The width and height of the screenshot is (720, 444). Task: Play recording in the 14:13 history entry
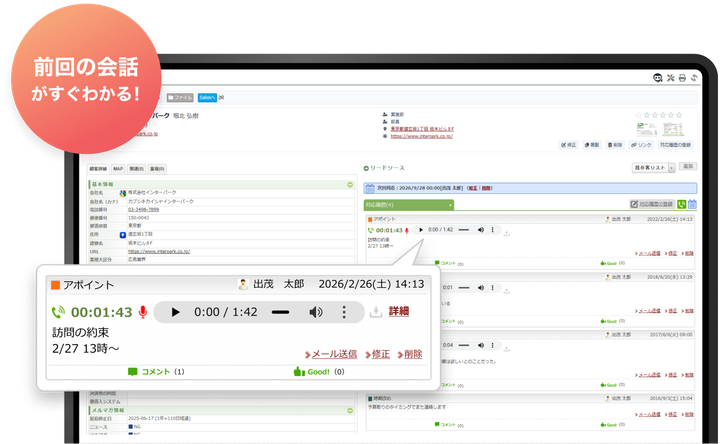(421, 230)
